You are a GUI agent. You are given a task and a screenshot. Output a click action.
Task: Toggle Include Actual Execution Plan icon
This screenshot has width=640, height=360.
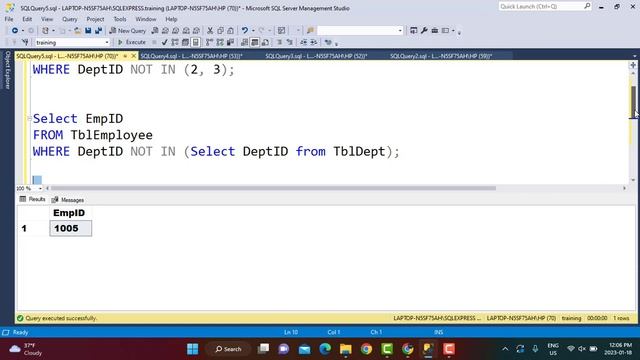coord(209,42)
